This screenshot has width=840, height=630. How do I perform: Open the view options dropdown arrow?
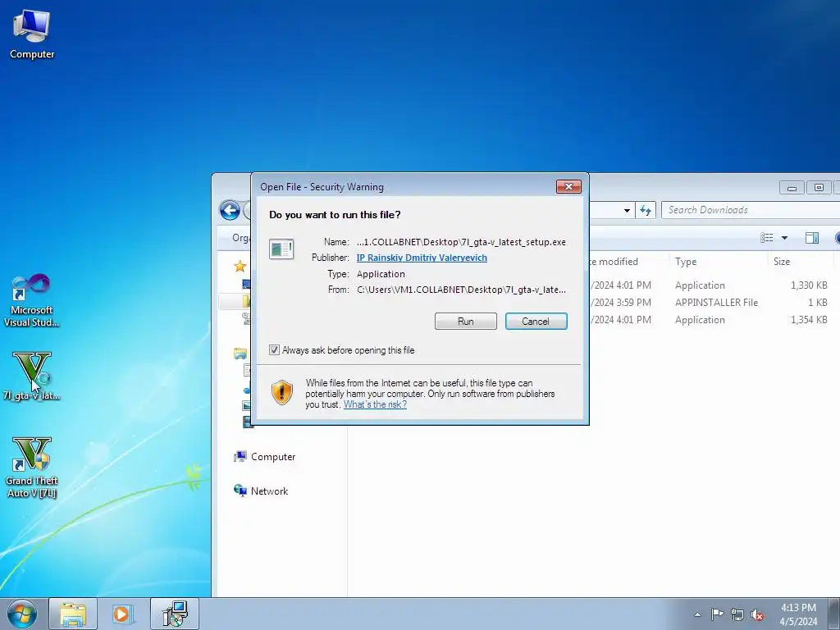click(x=784, y=238)
